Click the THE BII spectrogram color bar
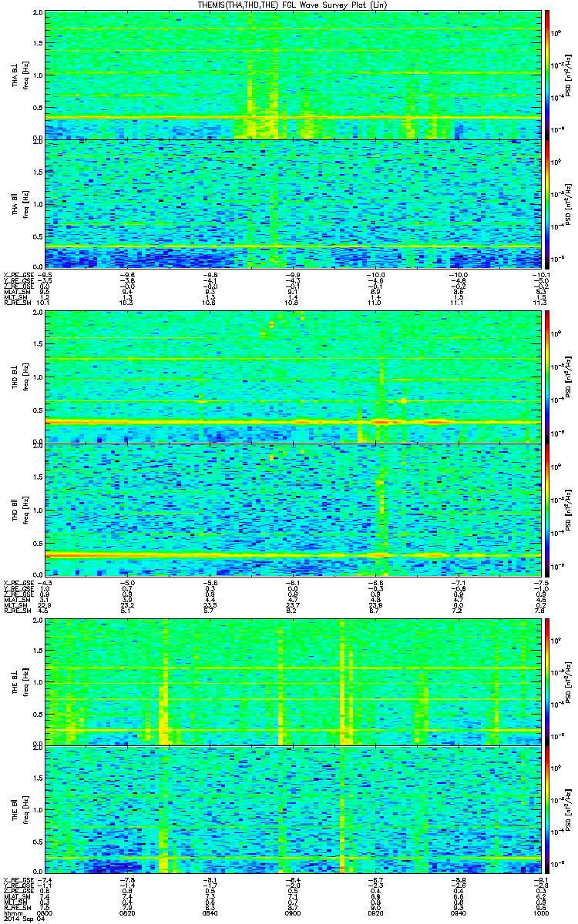Image resolution: width=578 pixels, height=924 pixels. [x=547, y=811]
